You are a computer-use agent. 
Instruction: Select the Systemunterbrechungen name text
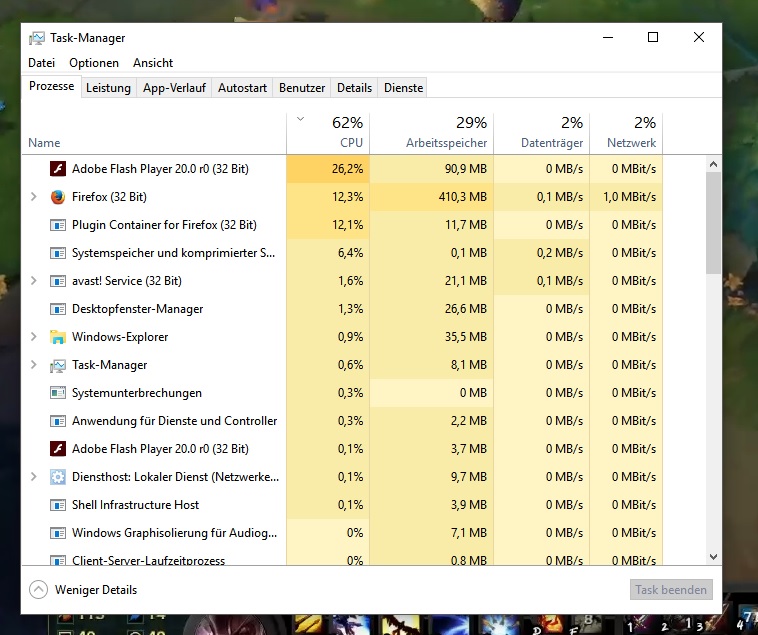point(137,393)
